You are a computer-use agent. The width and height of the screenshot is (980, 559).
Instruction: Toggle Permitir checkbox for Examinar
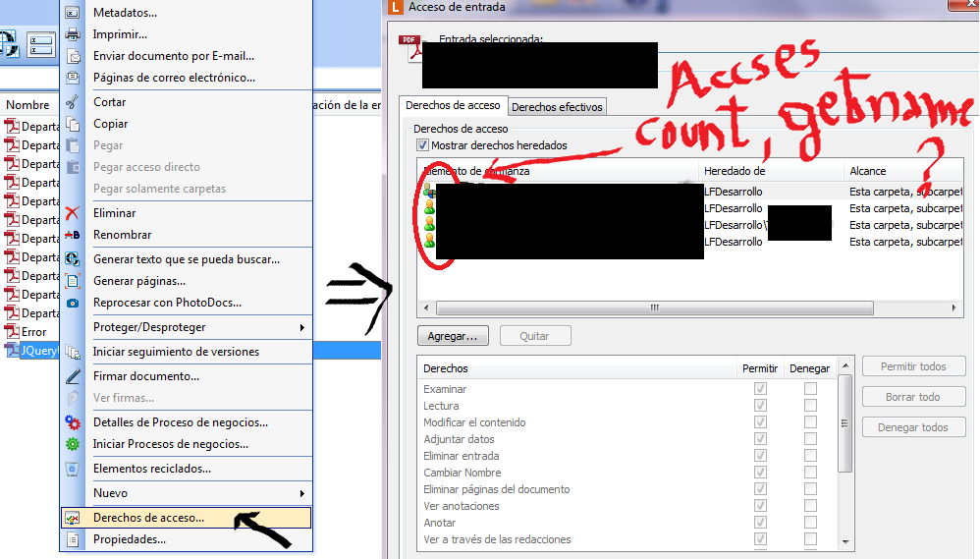(760, 388)
